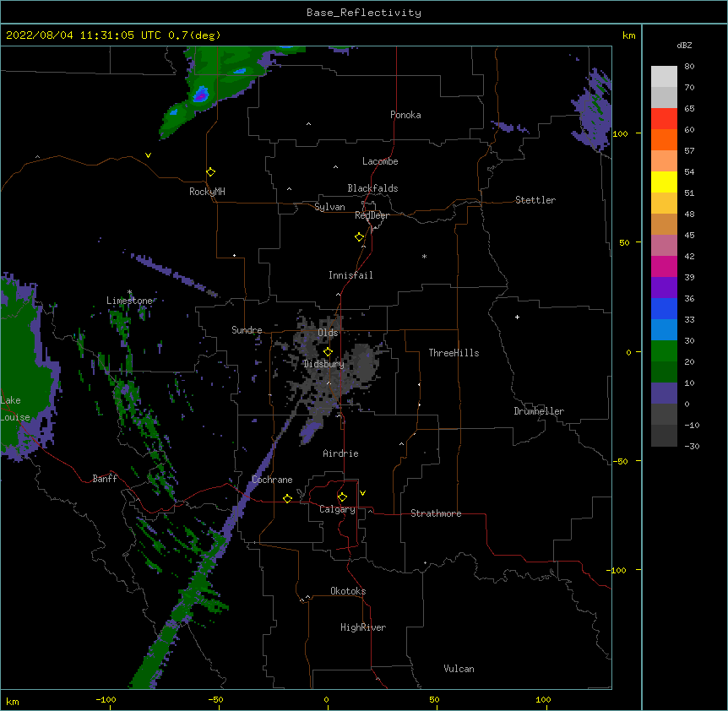
Task: Click the asterisk marker above Limestone
Action: pos(130,292)
